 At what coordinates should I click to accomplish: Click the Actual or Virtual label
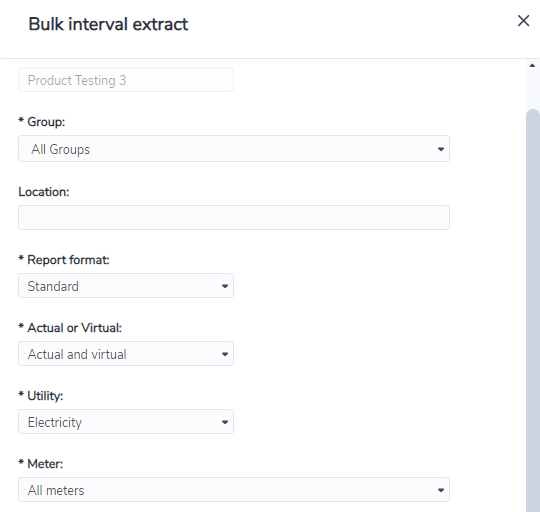pyautogui.click(x=70, y=328)
